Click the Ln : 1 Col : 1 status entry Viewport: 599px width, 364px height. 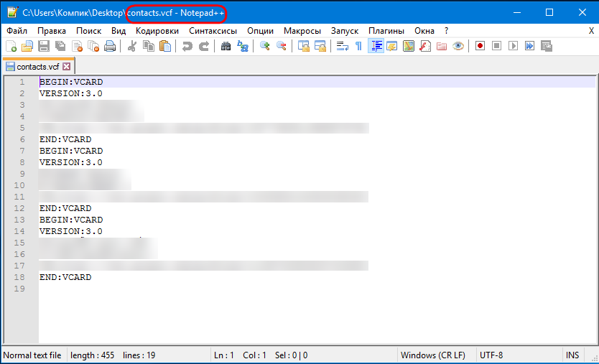click(x=240, y=355)
